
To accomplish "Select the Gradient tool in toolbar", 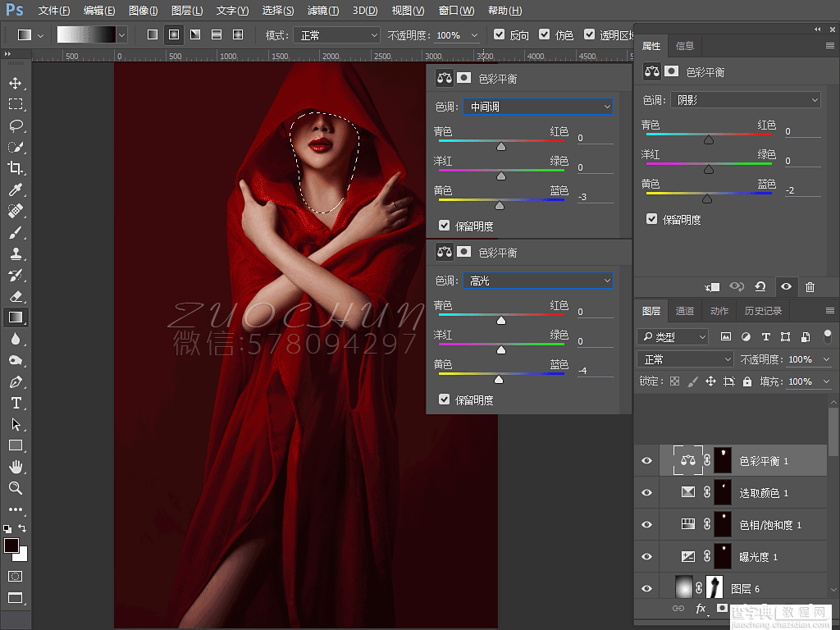I will [x=15, y=317].
